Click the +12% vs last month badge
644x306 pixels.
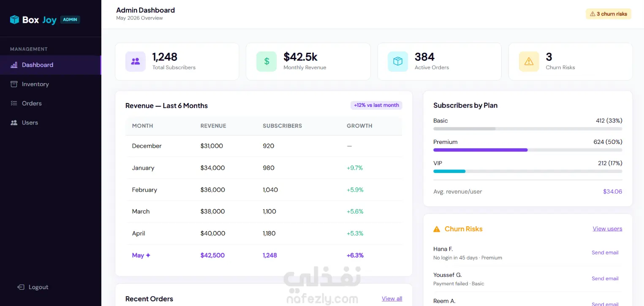(376, 105)
